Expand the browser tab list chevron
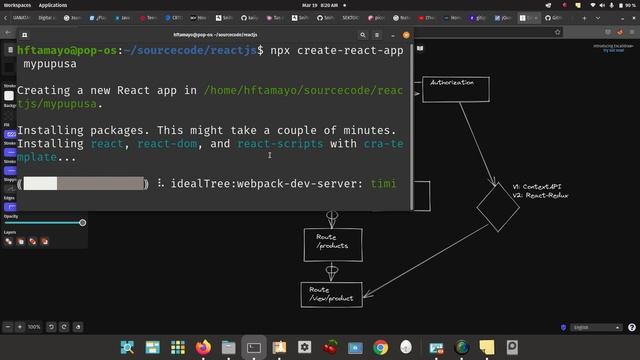 coord(598,18)
